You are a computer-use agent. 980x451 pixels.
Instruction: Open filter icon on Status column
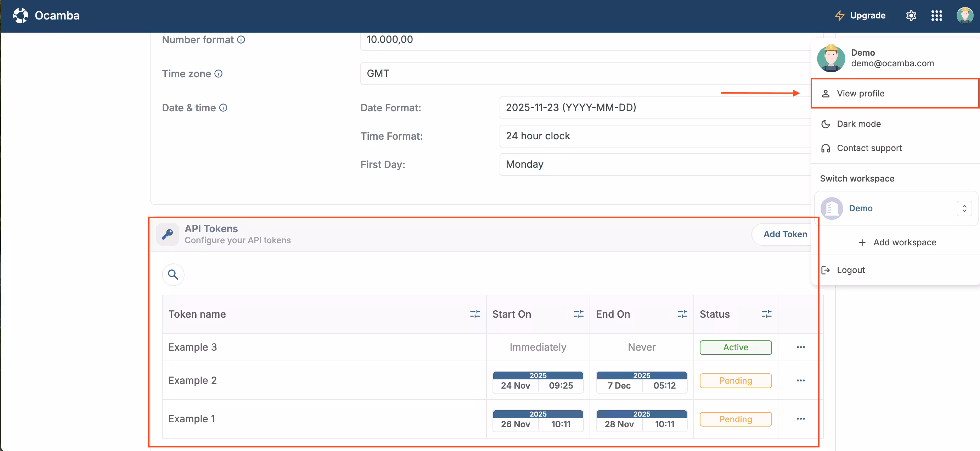766,314
